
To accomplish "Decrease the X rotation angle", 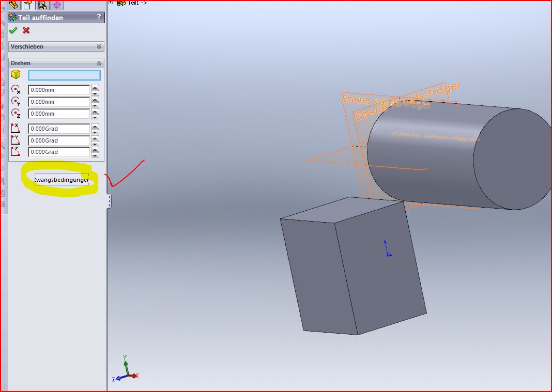I will [x=95, y=132].
